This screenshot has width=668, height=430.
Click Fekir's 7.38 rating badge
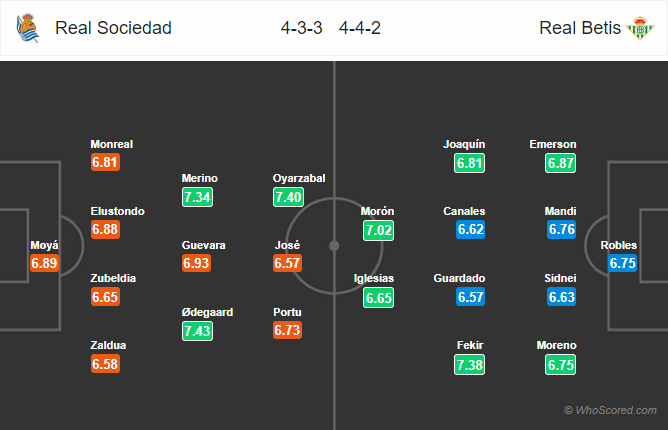469,365
